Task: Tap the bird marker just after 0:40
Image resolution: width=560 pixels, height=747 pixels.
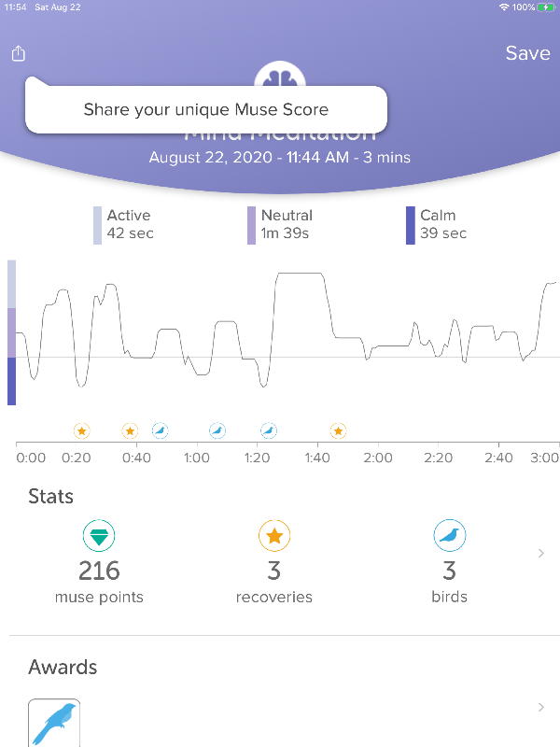Action: [161, 430]
